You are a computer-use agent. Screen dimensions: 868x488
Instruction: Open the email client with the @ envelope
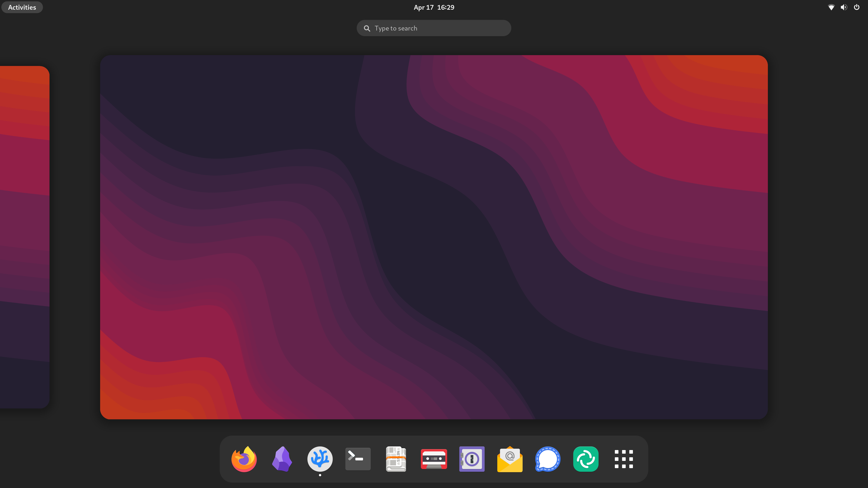[x=510, y=459]
